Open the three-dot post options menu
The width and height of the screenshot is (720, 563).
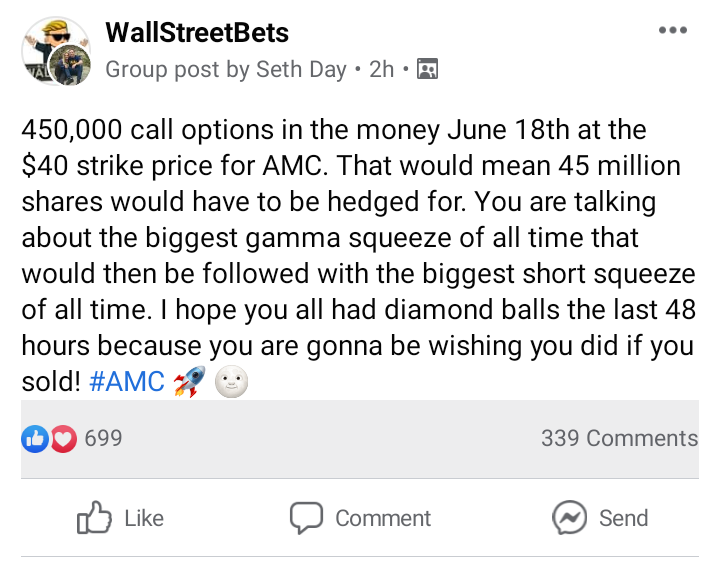(x=673, y=30)
